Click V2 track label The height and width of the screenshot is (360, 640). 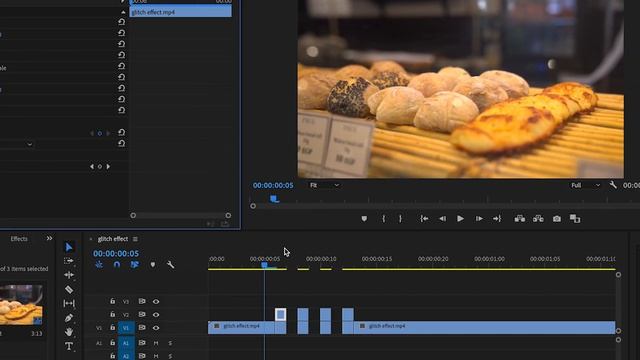coord(126,315)
